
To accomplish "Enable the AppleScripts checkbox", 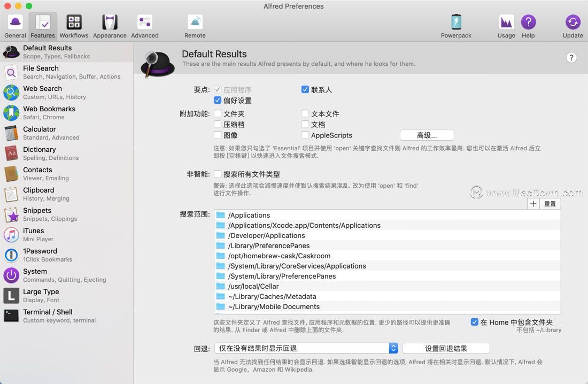I will pyautogui.click(x=305, y=135).
